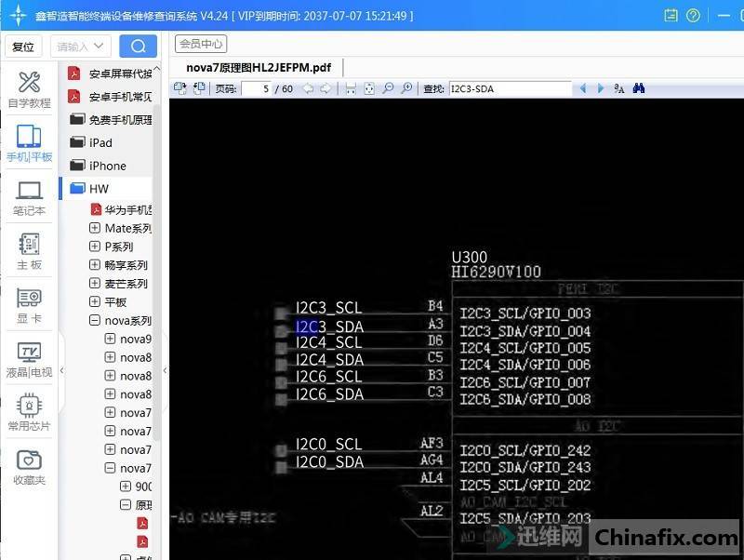Screen dimensions: 744x560
Task: Click the 复位 reset button
Action: (x=23, y=47)
